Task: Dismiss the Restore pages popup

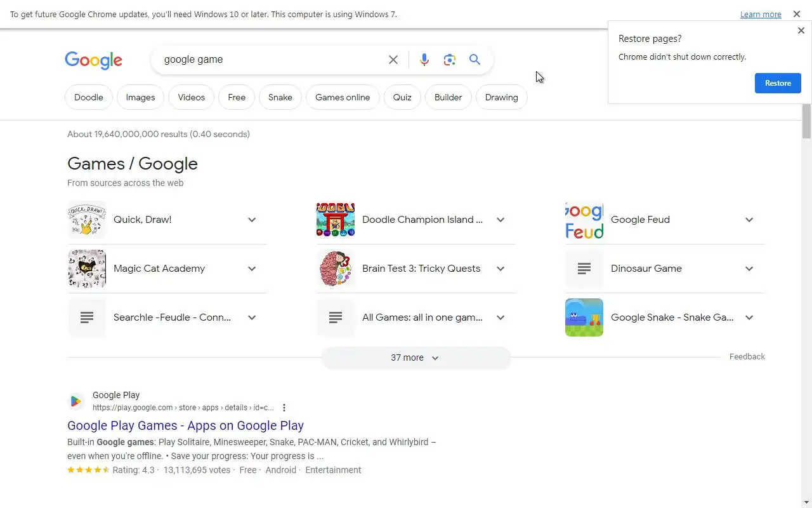Action: [801, 30]
